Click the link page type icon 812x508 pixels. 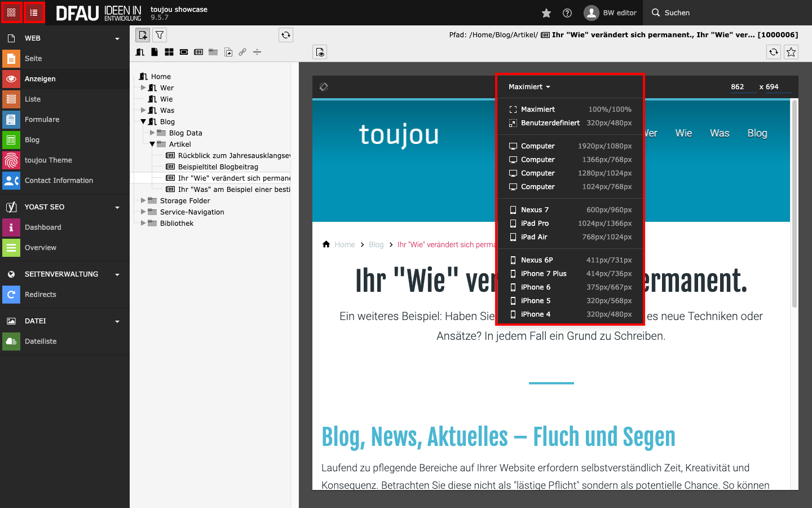[x=242, y=52]
